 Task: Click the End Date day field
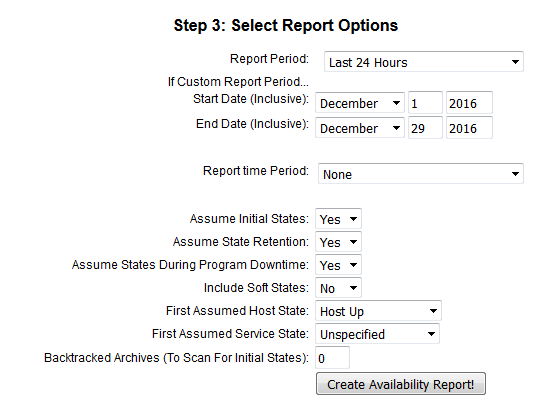pos(425,128)
